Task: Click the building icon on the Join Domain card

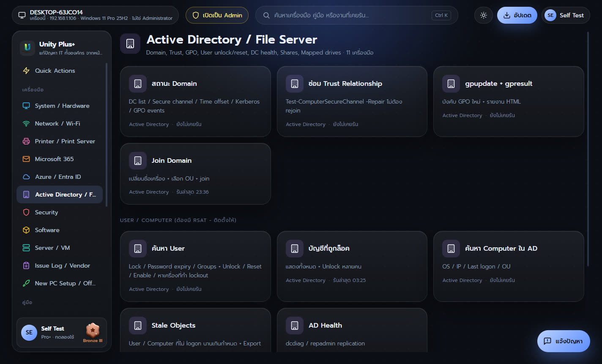Action: point(138,161)
